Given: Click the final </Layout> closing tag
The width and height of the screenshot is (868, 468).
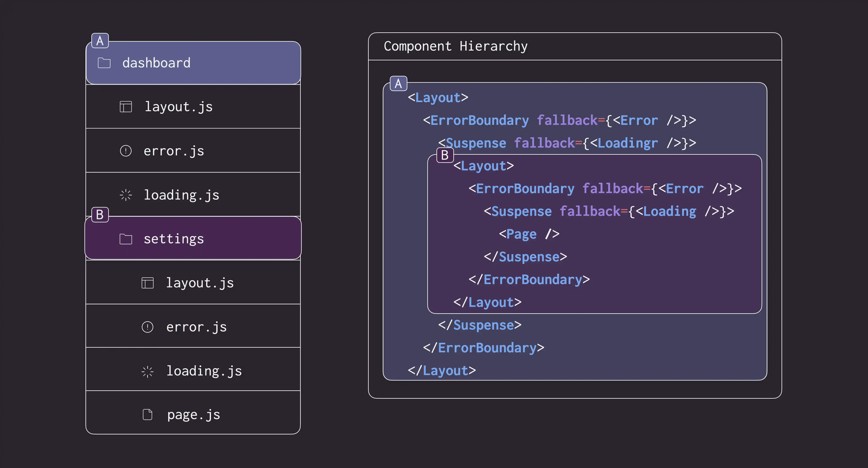Looking at the screenshot, I should (442, 371).
